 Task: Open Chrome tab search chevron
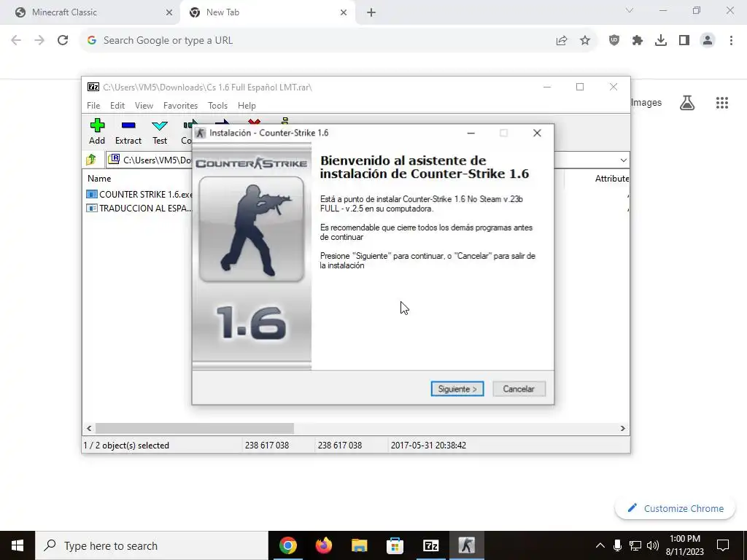pyautogui.click(x=630, y=10)
